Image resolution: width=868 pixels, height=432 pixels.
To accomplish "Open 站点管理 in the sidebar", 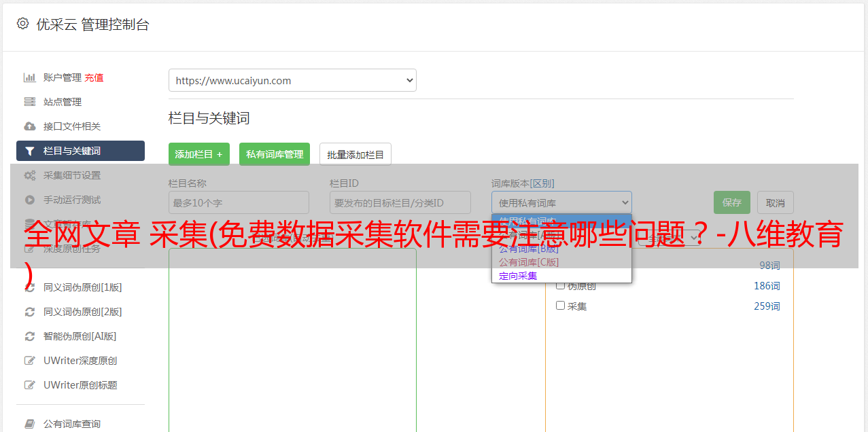I will click(x=63, y=102).
